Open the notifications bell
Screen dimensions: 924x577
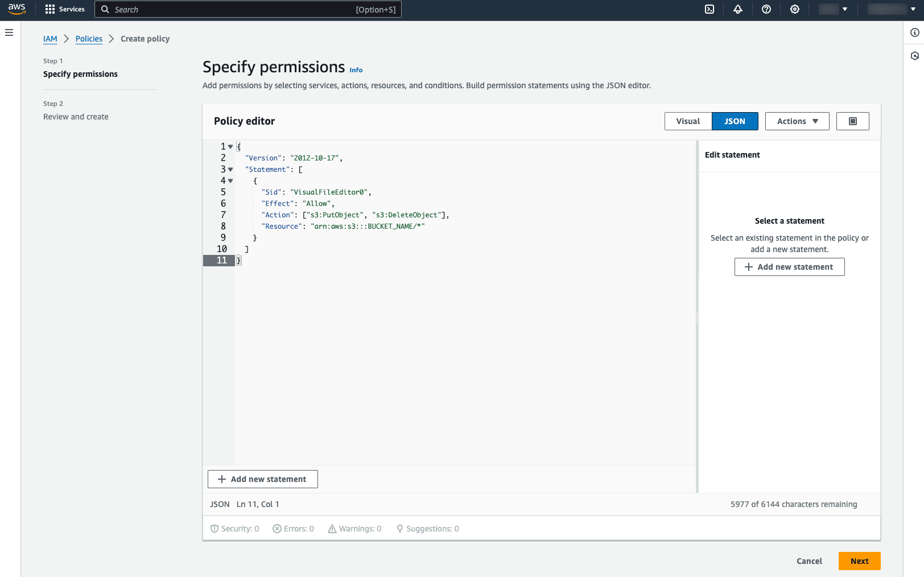pos(737,9)
